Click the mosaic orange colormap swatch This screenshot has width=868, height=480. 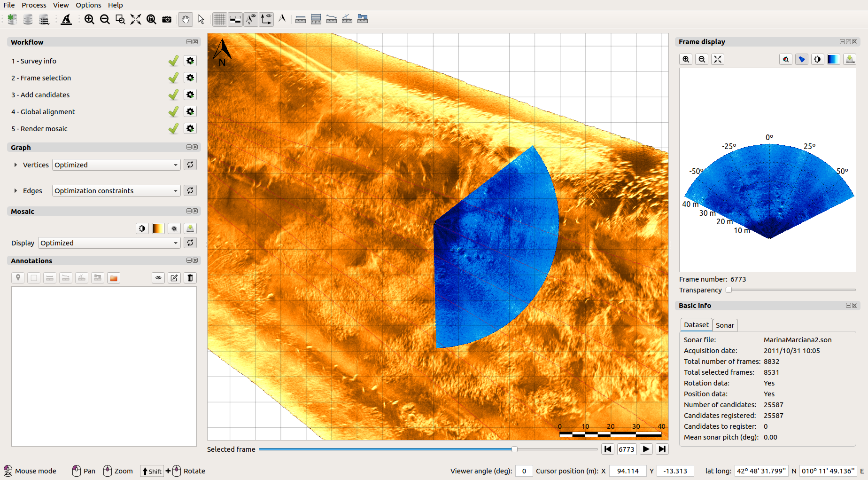pyautogui.click(x=158, y=228)
